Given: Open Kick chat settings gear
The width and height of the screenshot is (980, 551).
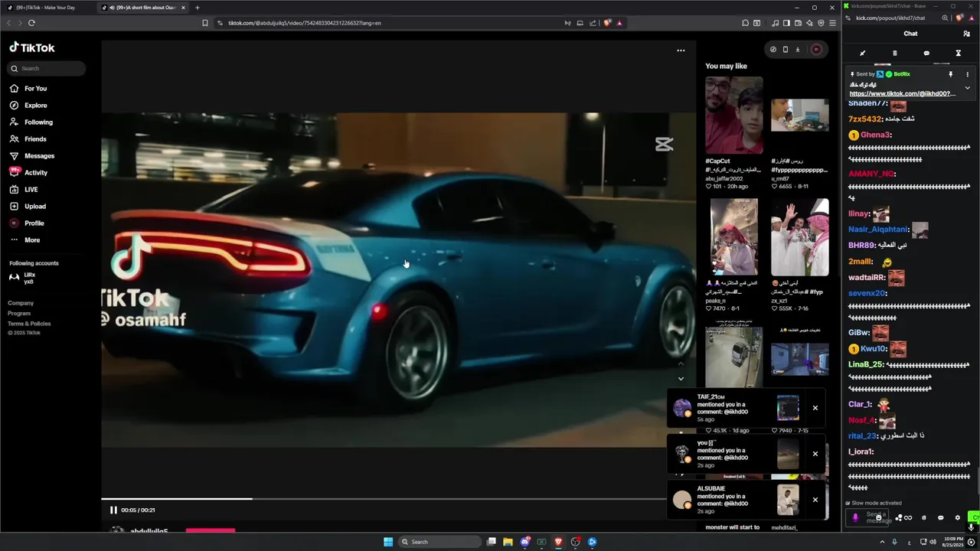Looking at the screenshot, I should [957, 517].
